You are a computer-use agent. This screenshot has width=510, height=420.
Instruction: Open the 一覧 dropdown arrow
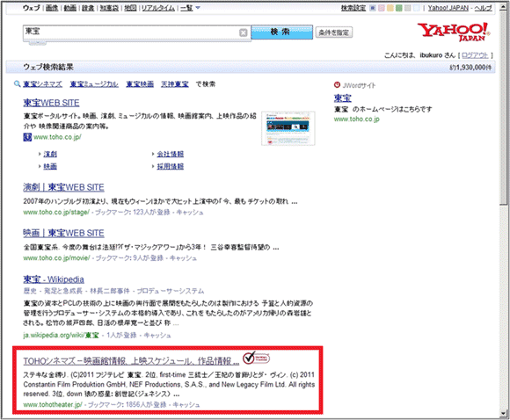pos(198,8)
